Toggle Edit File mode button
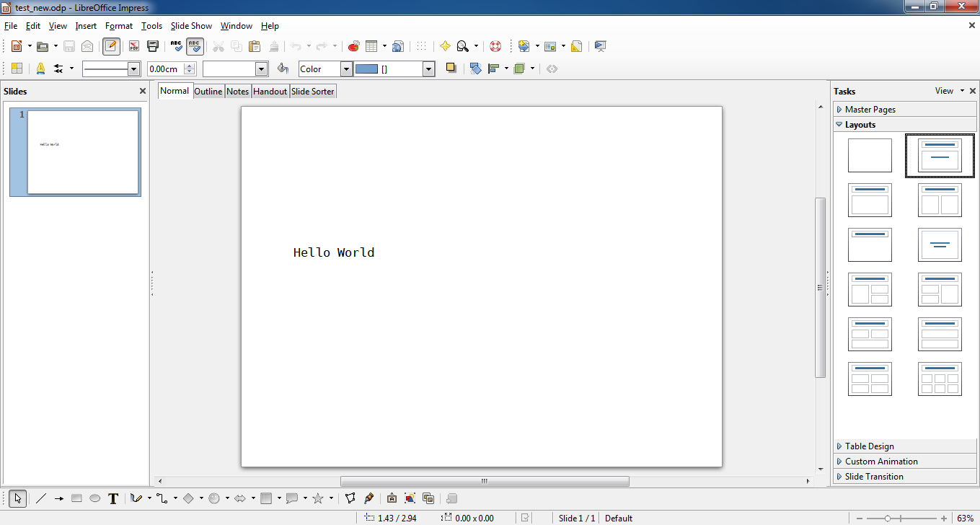 (110, 46)
